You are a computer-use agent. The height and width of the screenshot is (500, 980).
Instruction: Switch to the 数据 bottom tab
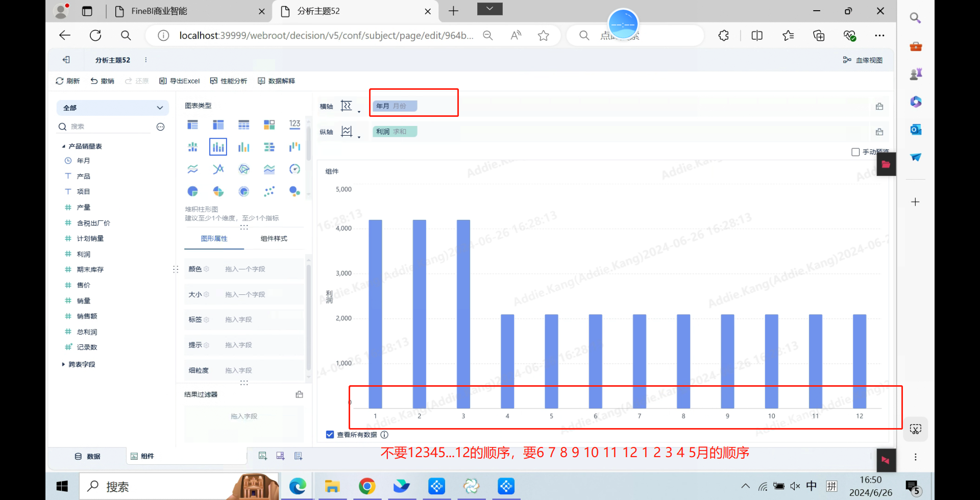[x=88, y=457]
